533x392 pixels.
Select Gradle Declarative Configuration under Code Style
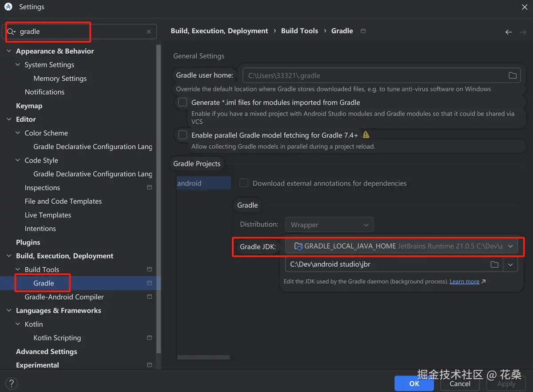click(92, 174)
